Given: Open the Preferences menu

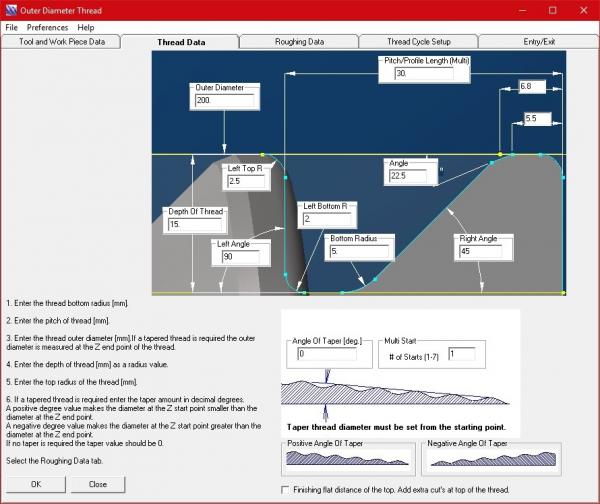Looking at the screenshot, I should [x=47, y=27].
